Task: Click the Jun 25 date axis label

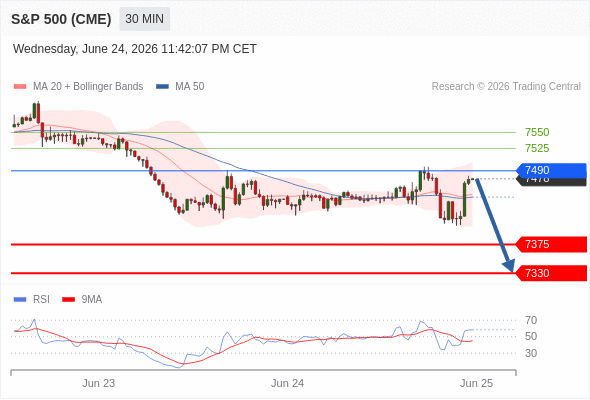Action: click(476, 383)
